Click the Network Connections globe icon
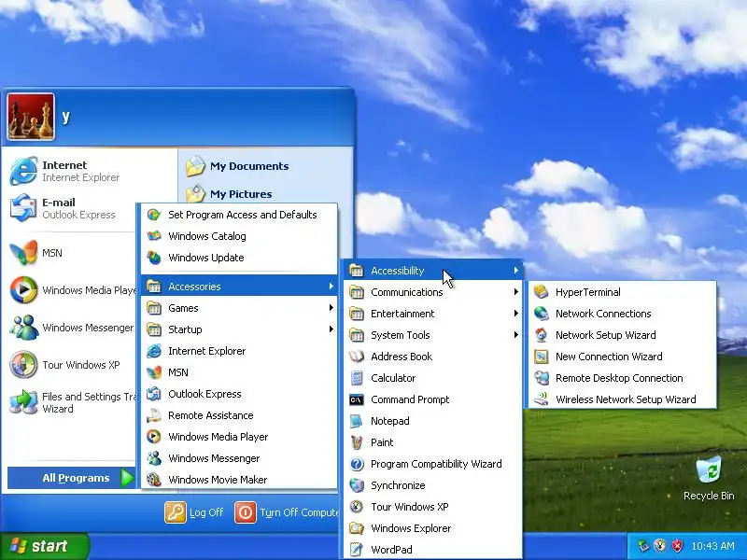747x560 pixels. [541, 314]
